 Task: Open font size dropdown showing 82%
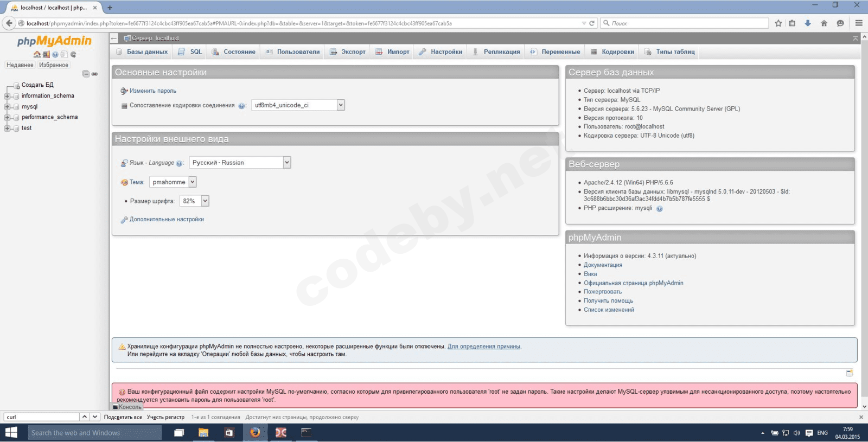click(194, 201)
